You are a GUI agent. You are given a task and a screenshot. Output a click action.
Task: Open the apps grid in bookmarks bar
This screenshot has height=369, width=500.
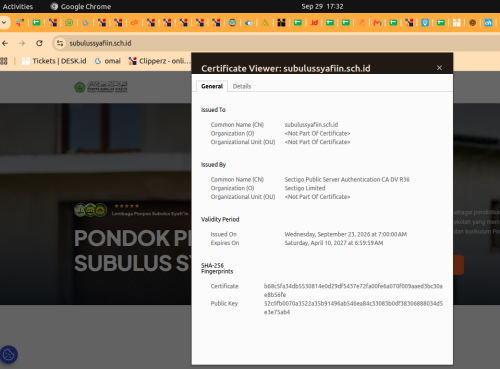pos(4,61)
